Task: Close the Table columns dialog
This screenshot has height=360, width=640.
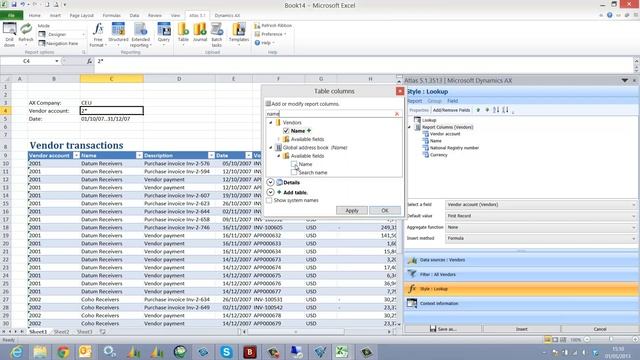Action: click(400, 91)
